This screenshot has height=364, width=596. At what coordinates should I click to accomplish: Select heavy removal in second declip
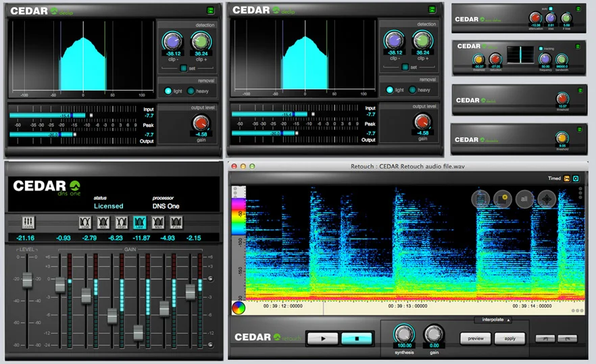tap(412, 90)
